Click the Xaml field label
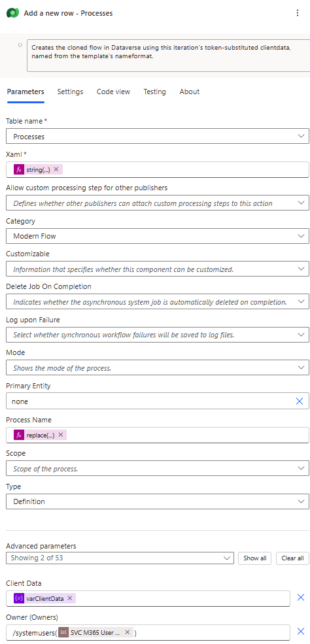The image size is (310, 644). click(x=14, y=154)
